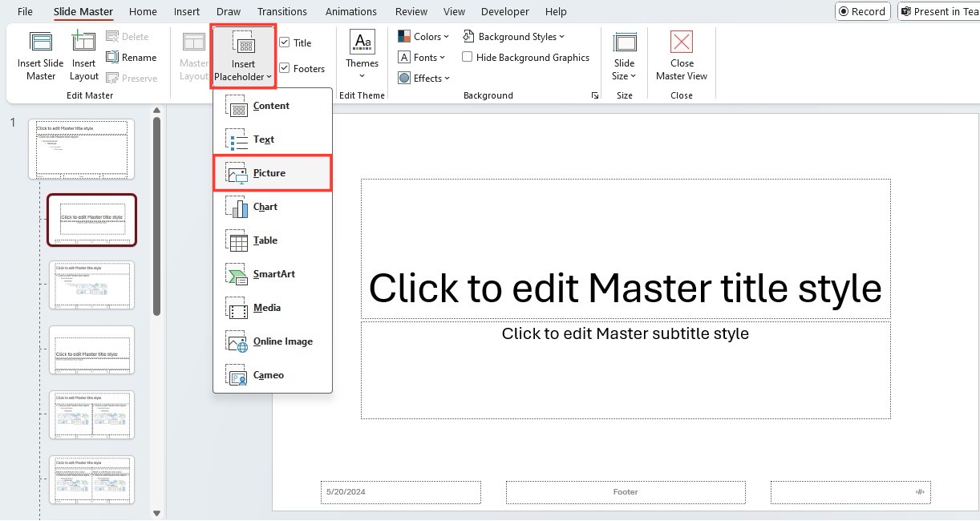Choose Table placeholder from the menu

273,240
